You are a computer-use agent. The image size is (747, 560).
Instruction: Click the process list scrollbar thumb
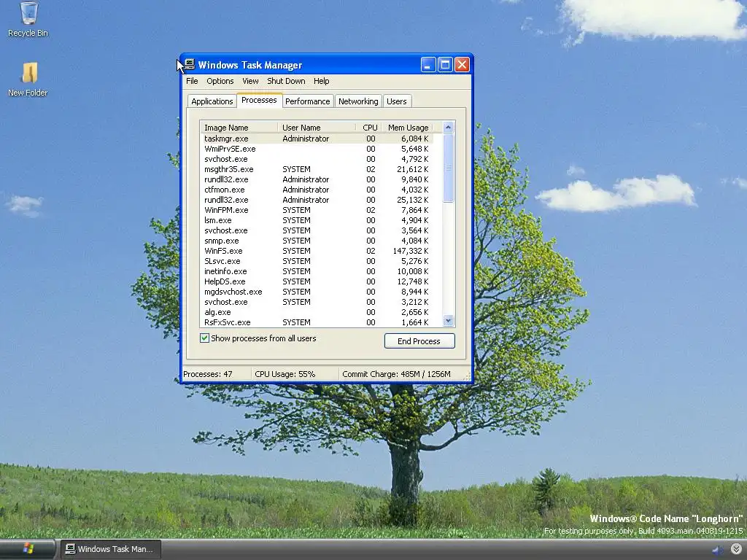click(x=449, y=168)
